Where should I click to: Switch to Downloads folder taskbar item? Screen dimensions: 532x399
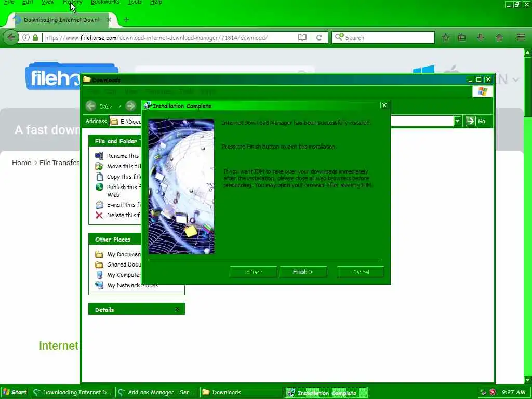point(241,392)
